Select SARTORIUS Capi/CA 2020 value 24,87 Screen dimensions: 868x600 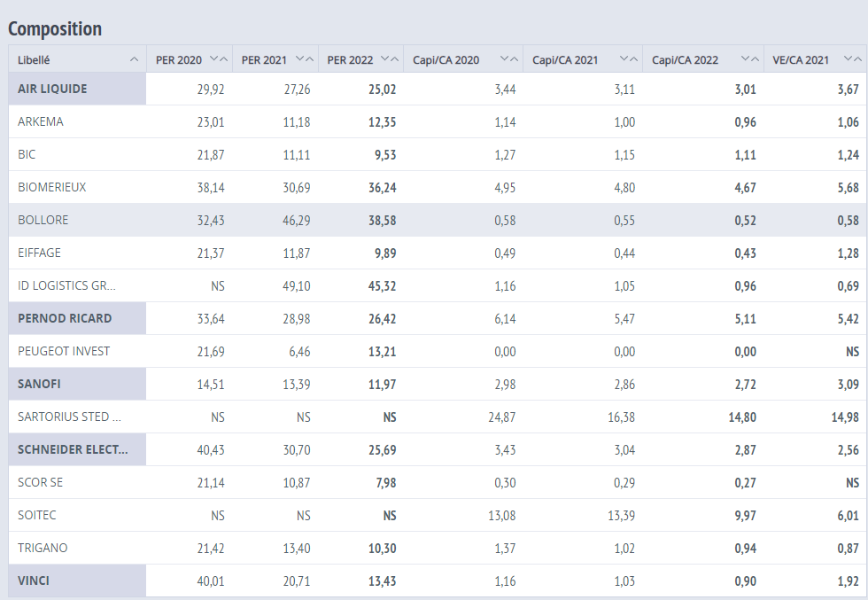point(502,417)
